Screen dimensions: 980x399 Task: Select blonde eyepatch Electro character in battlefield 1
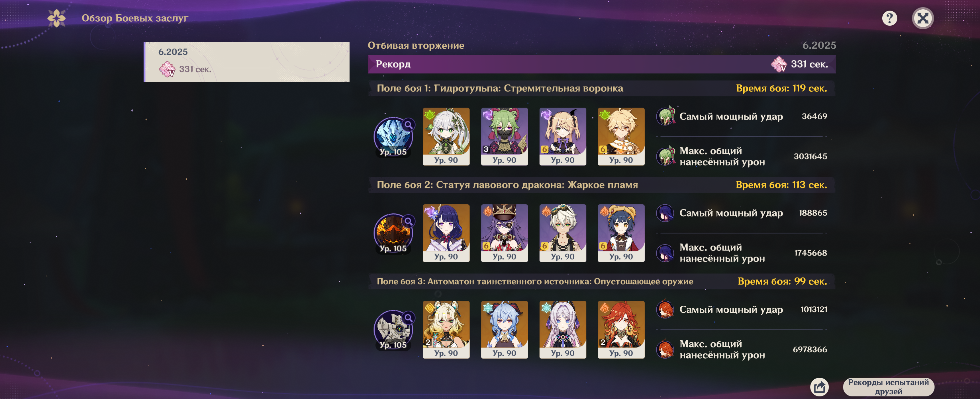(562, 136)
